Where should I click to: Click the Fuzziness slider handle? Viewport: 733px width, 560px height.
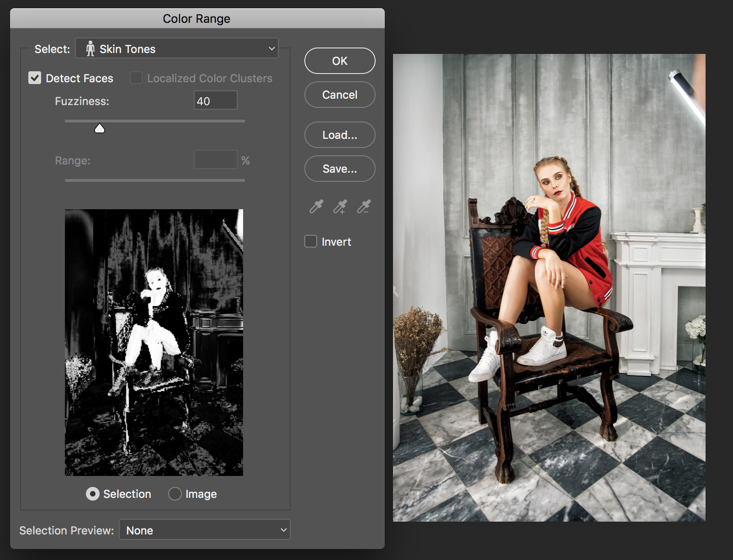[100, 129]
